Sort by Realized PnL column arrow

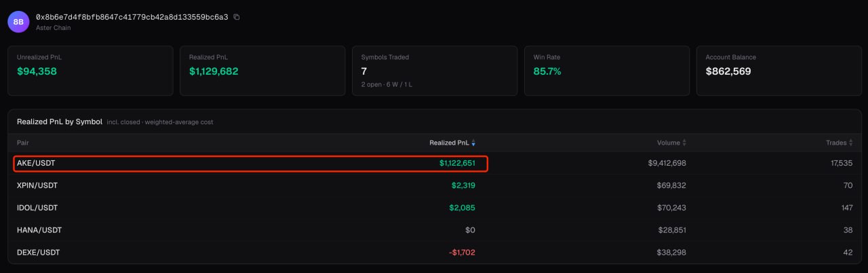click(x=473, y=143)
